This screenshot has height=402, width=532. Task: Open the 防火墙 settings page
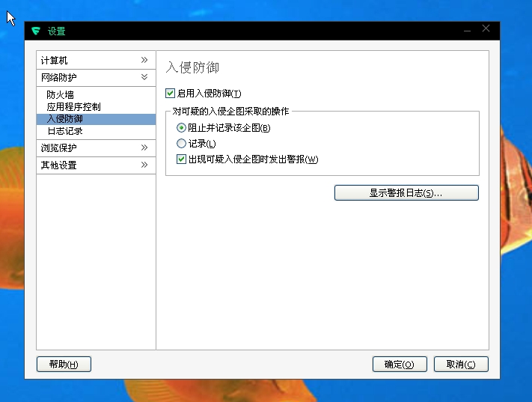(x=60, y=95)
